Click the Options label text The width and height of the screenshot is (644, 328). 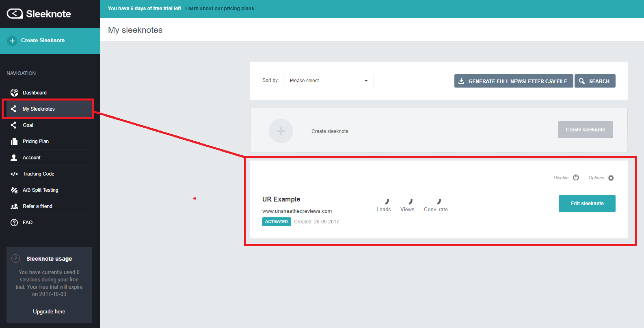click(596, 178)
